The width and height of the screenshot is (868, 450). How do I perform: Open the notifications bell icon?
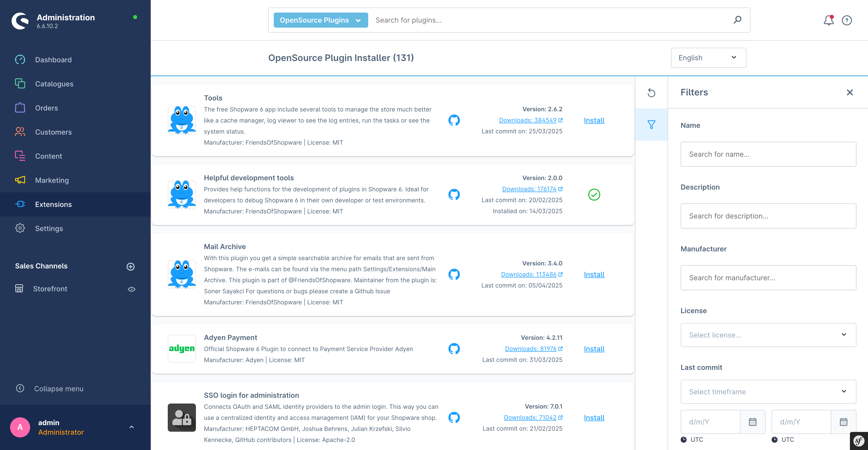(x=828, y=20)
